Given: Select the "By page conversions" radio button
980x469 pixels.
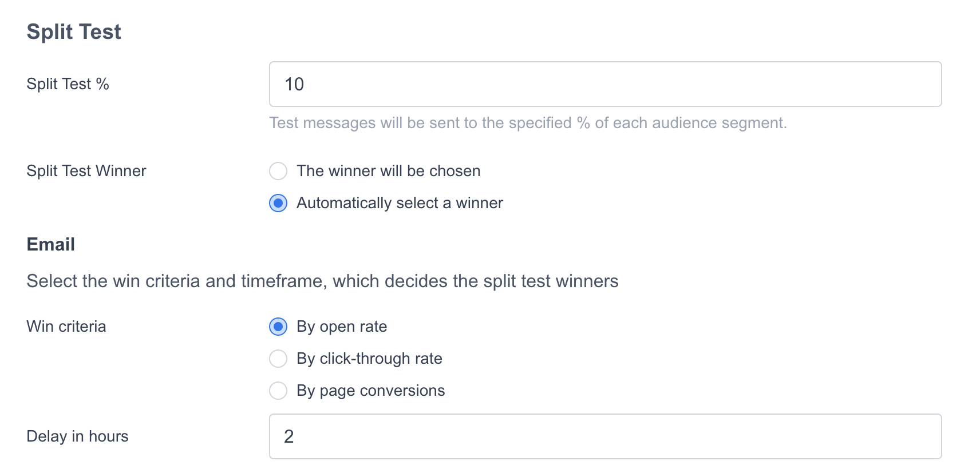Looking at the screenshot, I should [278, 391].
